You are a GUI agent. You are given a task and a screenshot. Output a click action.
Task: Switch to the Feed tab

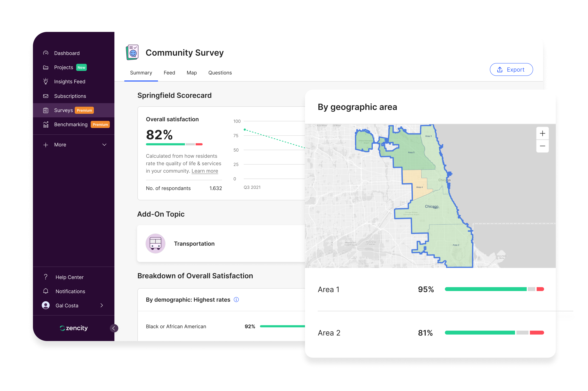click(x=169, y=72)
